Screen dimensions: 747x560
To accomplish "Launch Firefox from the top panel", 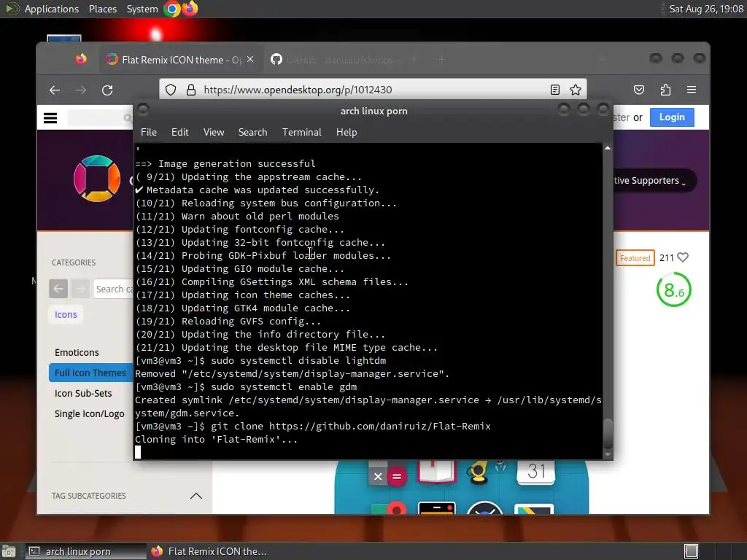I will click(190, 9).
